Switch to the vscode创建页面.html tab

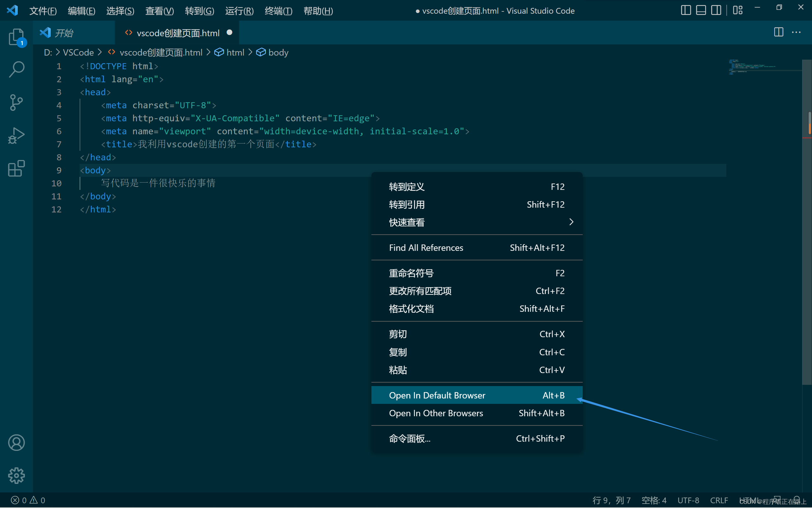click(177, 33)
